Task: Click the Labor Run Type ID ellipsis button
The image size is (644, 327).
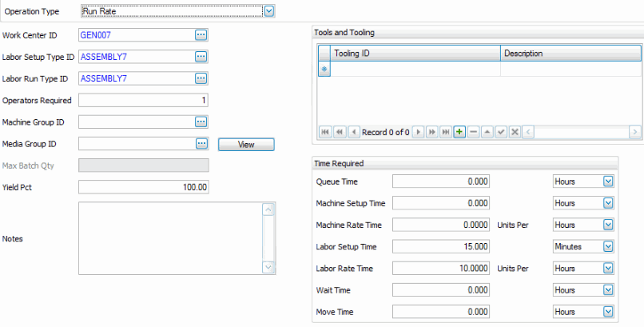Action: (201, 78)
